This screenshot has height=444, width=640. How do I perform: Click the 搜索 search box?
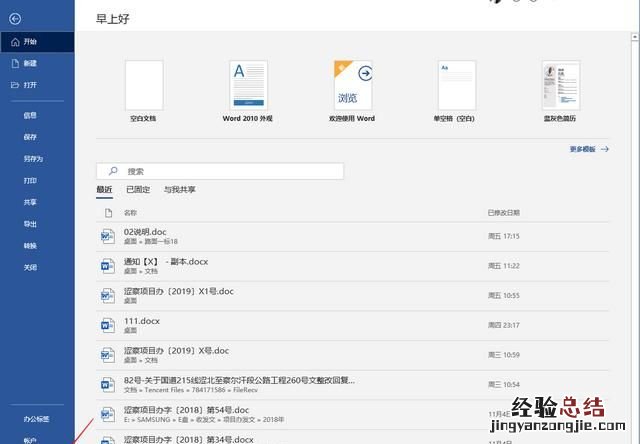click(220, 171)
